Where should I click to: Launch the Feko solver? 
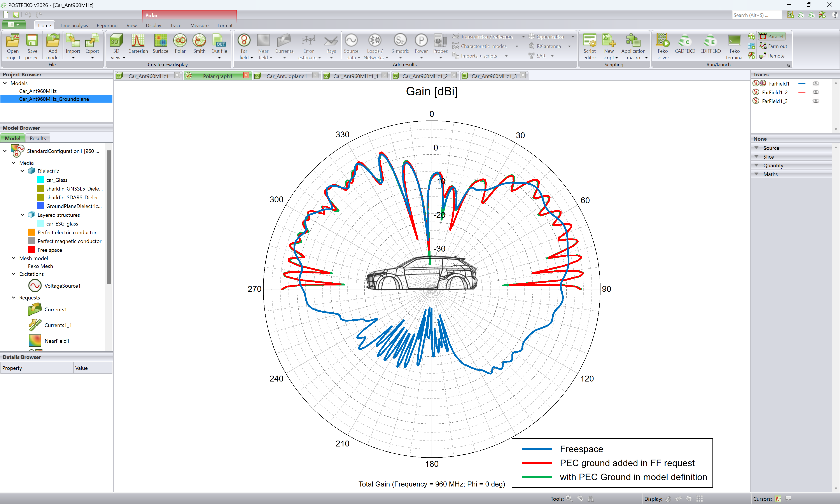coord(662,47)
